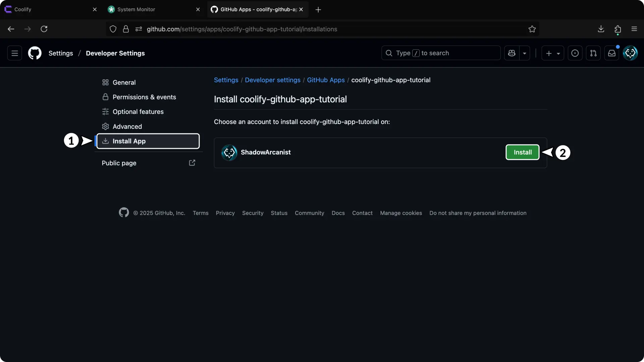Open Firefox application menu

click(x=634, y=29)
